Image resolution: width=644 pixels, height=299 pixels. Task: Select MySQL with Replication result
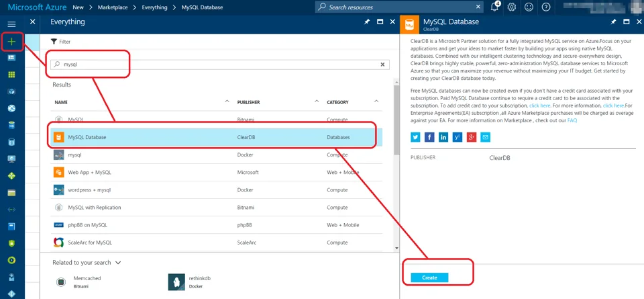click(x=217, y=208)
